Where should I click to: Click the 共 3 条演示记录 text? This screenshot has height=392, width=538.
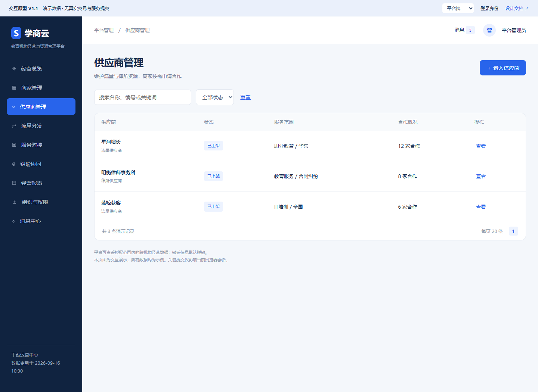tap(118, 231)
